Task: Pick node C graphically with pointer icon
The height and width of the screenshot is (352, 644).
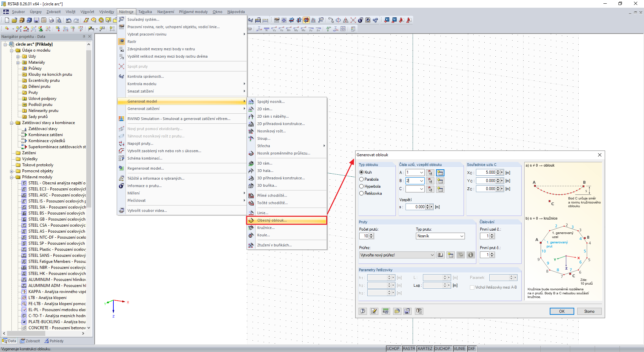Action: click(x=430, y=189)
